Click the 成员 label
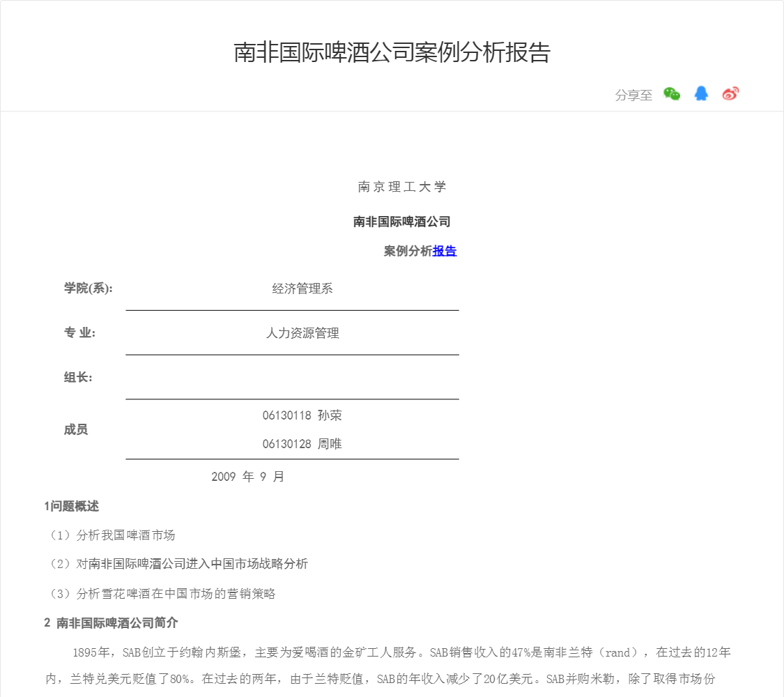The height and width of the screenshot is (697, 784). (x=75, y=429)
